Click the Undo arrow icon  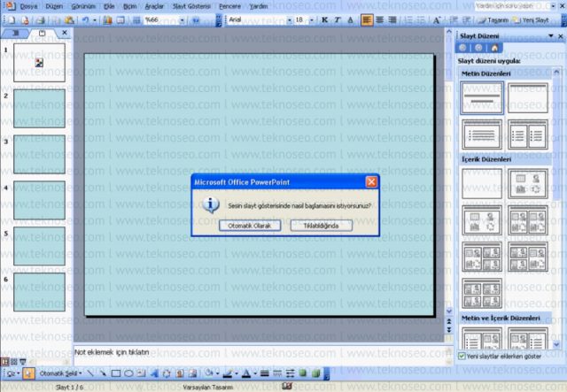pyautogui.click(x=85, y=20)
